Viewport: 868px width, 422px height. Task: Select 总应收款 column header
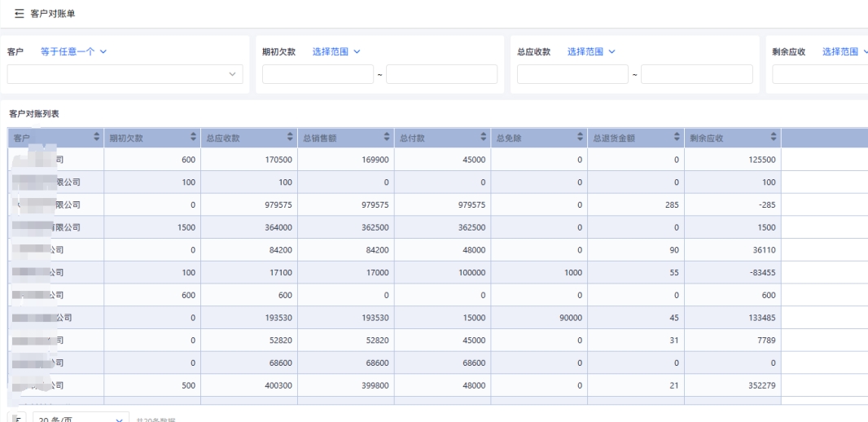249,138
